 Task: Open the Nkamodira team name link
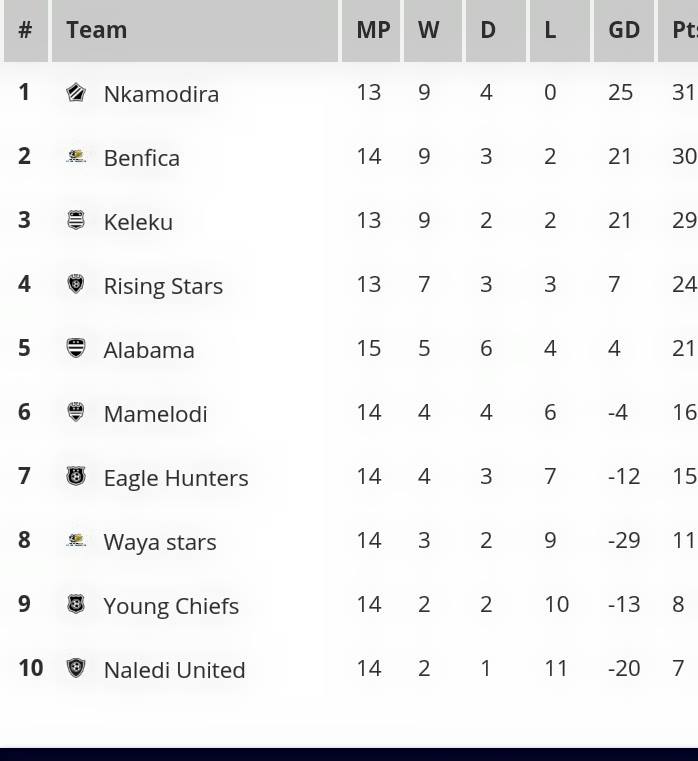click(x=161, y=94)
